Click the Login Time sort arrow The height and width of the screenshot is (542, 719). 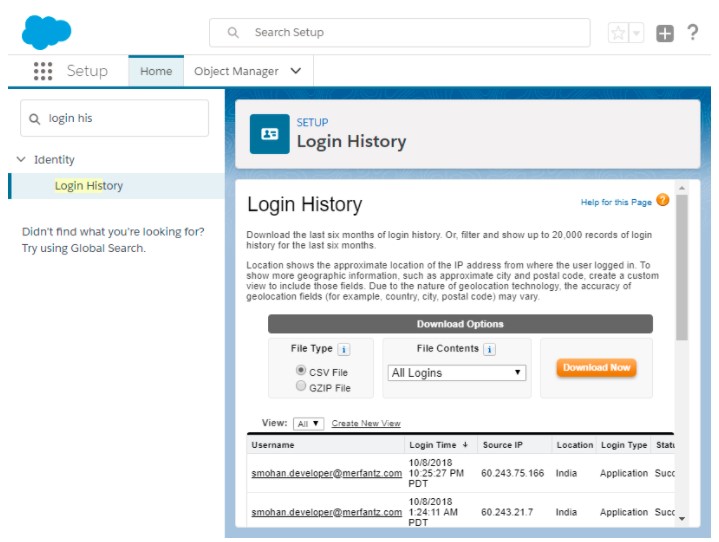[x=465, y=445]
